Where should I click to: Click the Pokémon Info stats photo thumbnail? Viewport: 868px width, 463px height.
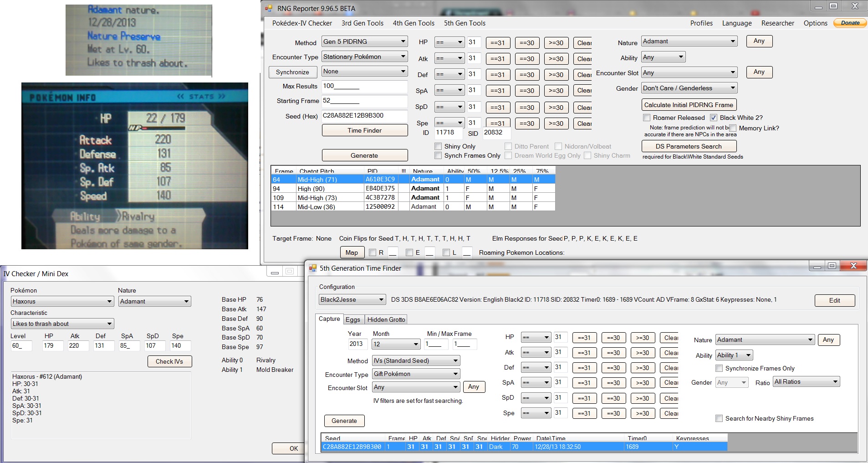(135, 166)
